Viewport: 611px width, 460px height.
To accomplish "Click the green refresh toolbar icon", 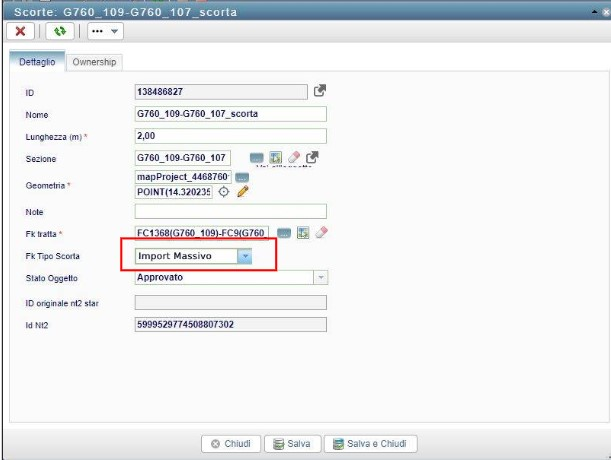I will pyautogui.click(x=60, y=31).
